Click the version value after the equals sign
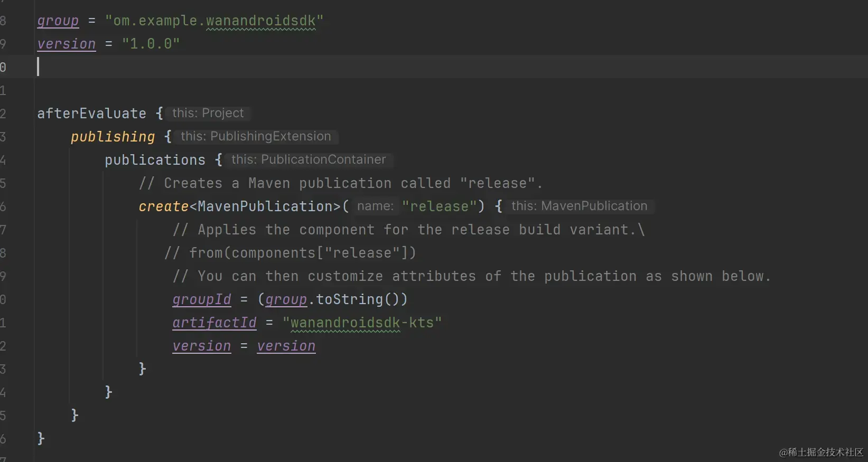 point(286,346)
